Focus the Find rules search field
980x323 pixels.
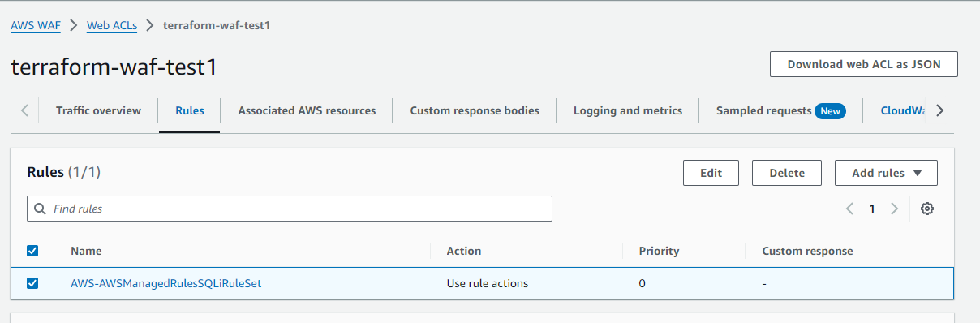pos(290,209)
